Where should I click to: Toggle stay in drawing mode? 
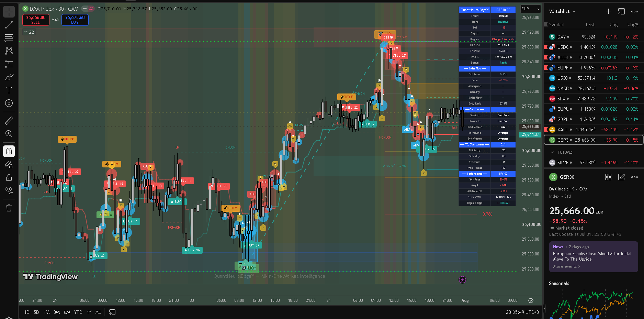coord(9,164)
